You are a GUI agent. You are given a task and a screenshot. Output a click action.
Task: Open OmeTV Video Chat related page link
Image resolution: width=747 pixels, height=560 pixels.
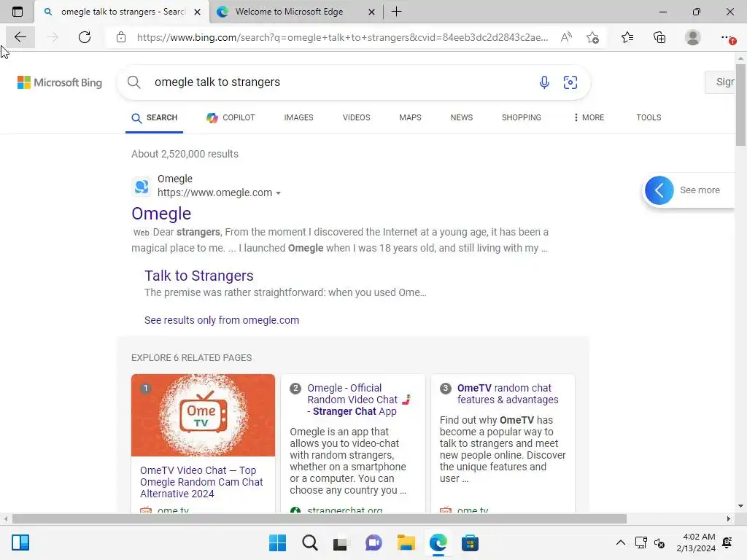click(201, 482)
